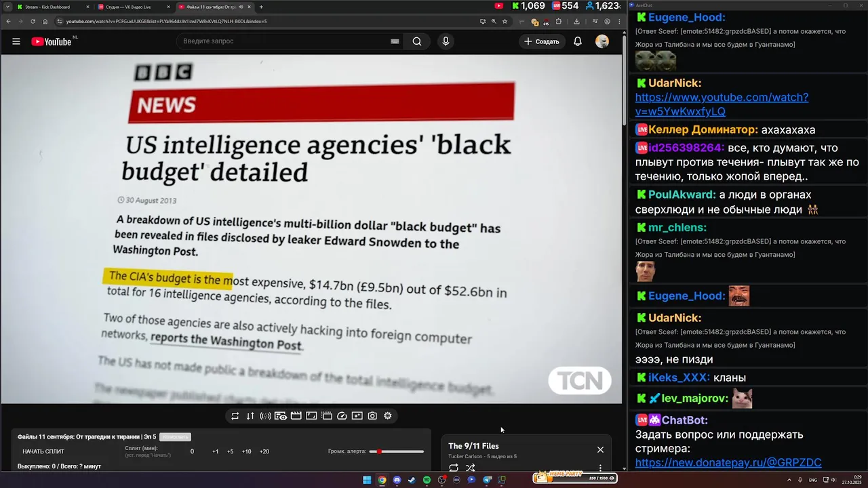The height and width of the screenshot is (488, 868).
Task: Switch the ENG input language
Action: coord(813,480)
